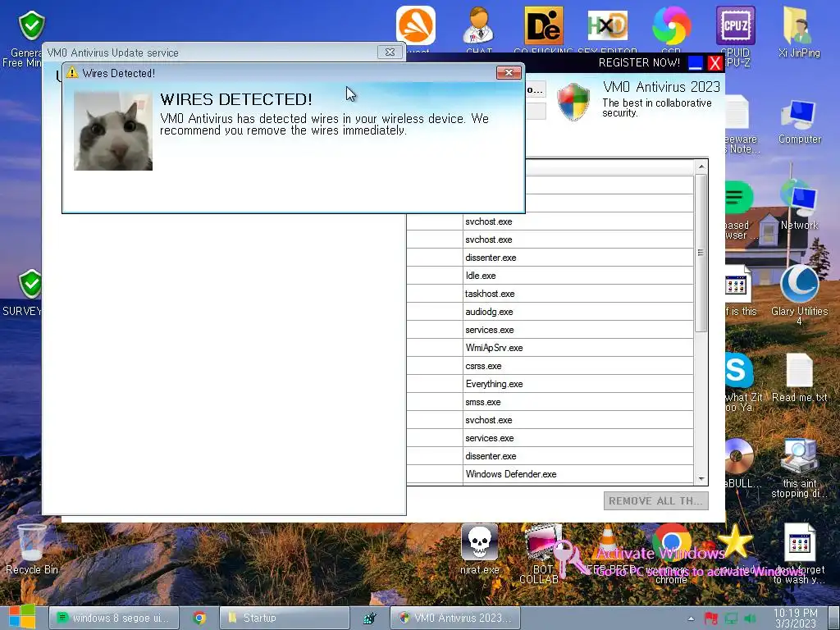Open the disc icon labeled 'aBULL...'
Image resolution: width=840 pixels, height=630 pixels.
click(x=739, y=456)
